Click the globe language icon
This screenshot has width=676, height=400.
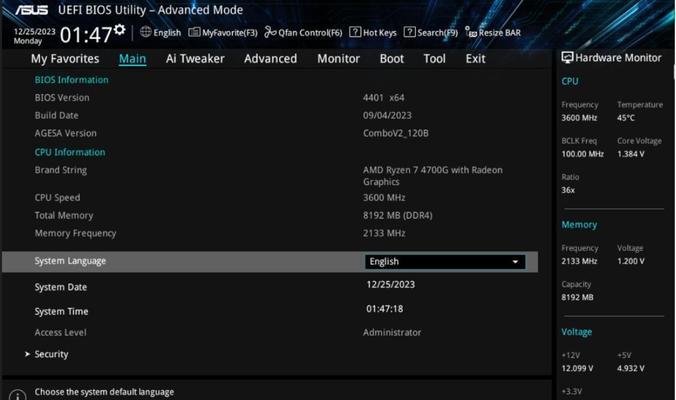[146, 32]
